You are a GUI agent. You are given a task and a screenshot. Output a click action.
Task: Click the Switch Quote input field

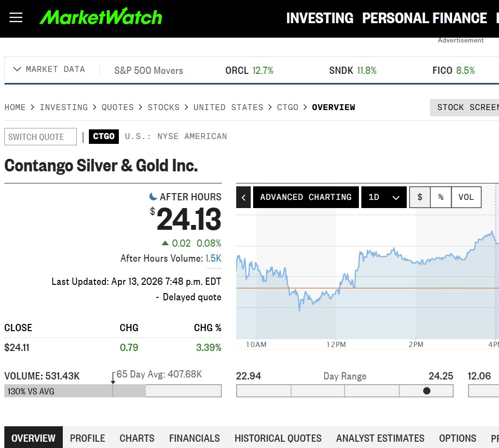pos(41,137)
